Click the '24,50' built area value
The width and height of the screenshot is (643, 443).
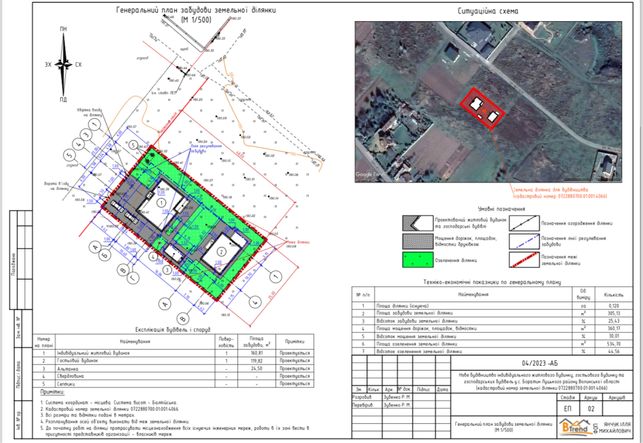point(257,368)
